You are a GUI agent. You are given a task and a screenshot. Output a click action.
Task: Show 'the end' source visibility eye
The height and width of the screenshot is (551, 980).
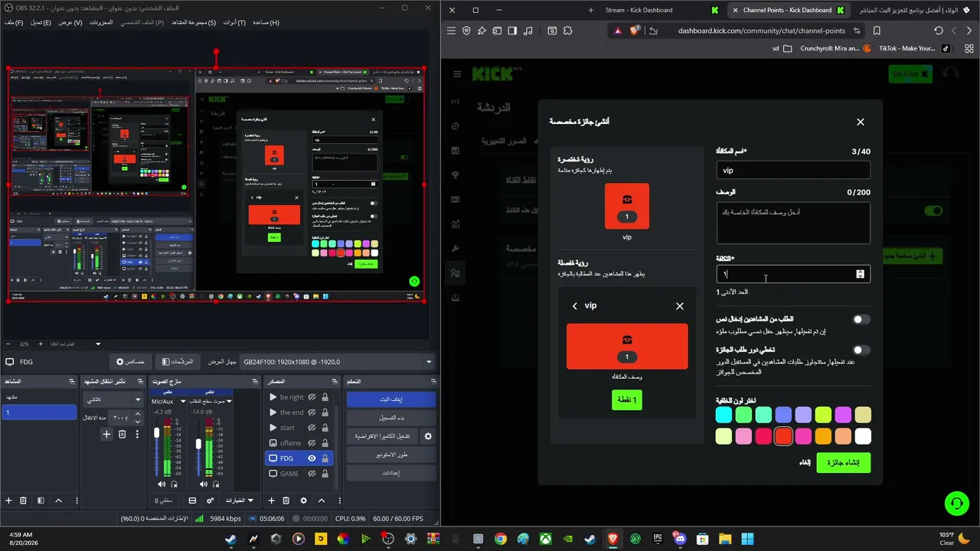pos(312,412)
